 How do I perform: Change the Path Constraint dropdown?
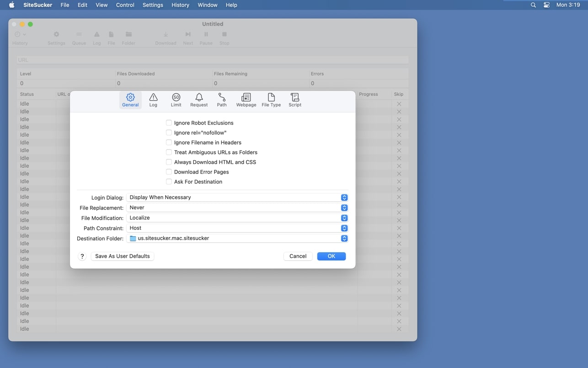click(237, 228)
